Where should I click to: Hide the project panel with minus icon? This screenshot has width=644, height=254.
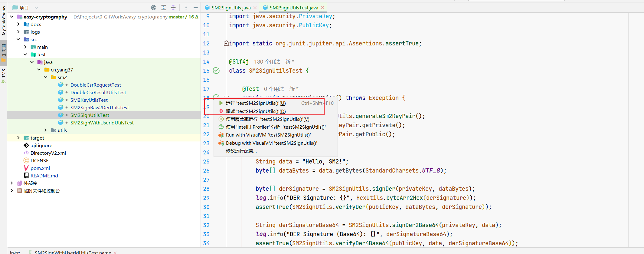tap(196, 8)
